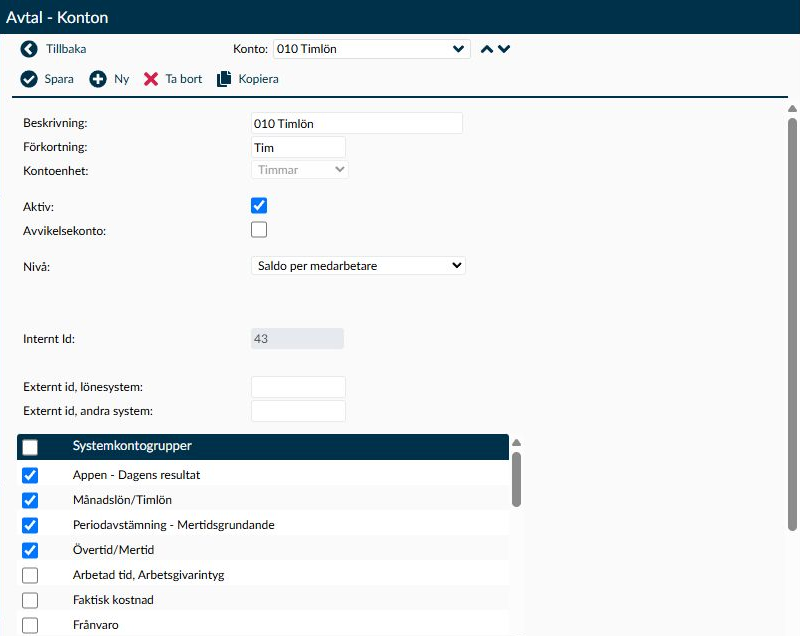Screen dimensions: 800x636
Task: Click the Tillbaka link text
Action: click(66, 49)
